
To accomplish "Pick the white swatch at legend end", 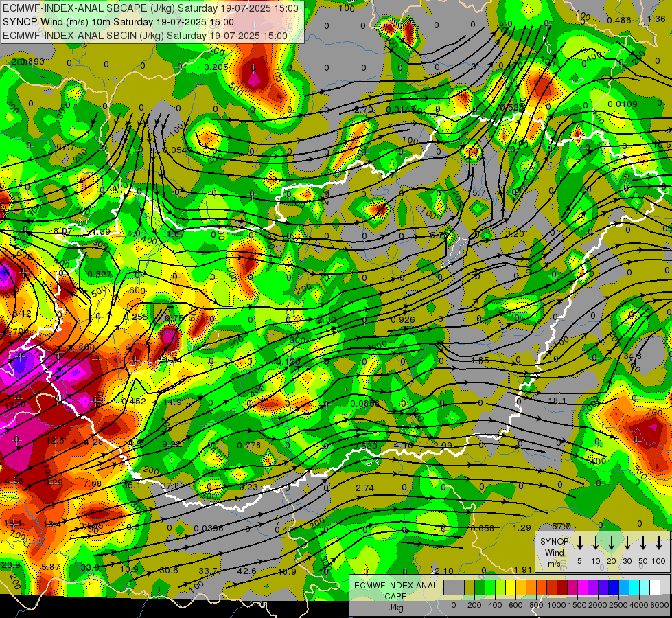I will tap(655, 588).
